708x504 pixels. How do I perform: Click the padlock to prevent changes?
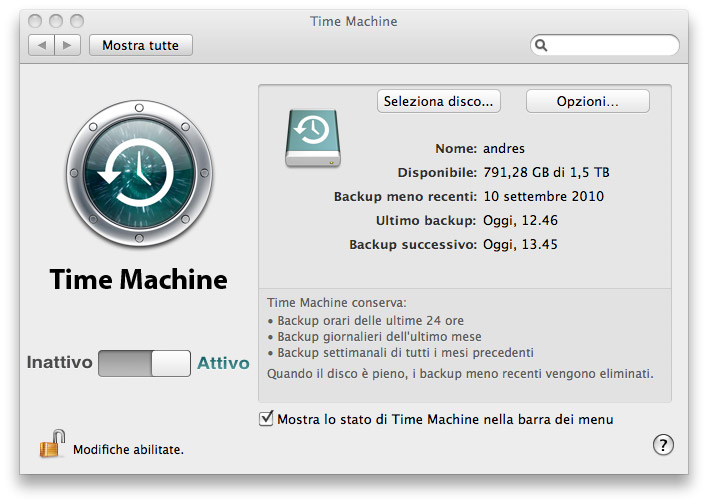pyautogui.click(x=51, y=444)
